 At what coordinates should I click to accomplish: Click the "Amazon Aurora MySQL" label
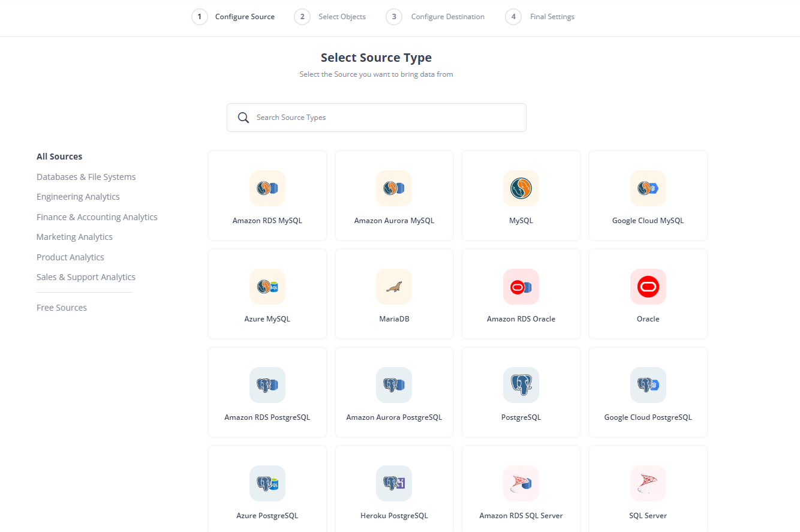(x=394, y=221)
